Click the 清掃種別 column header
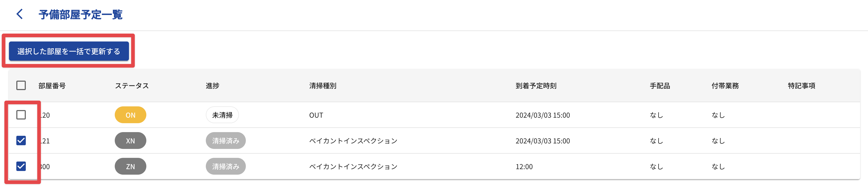868x187 pixels. pyautogui.click(x=322, y=86)
